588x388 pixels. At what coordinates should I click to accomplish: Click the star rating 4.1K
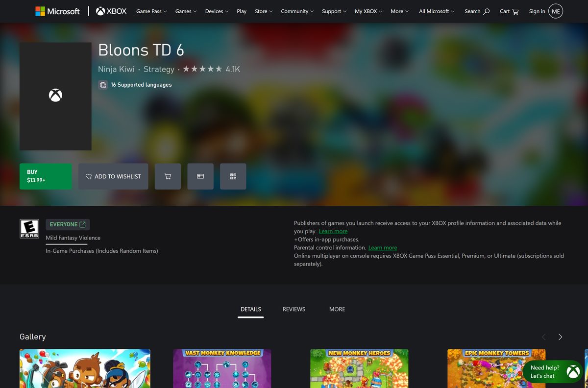(x=211, y=69)
